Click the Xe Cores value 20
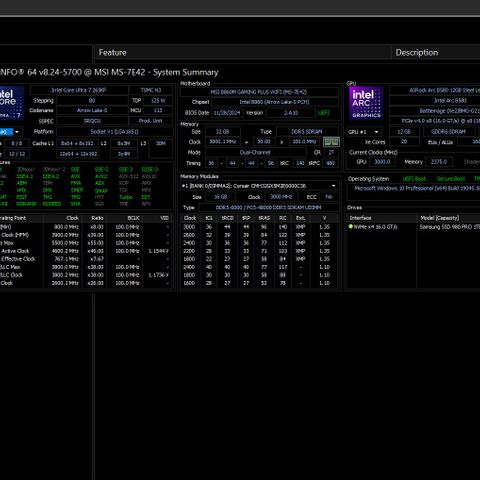The height and width of the screenshot is (480, 480). click(404, 142)
